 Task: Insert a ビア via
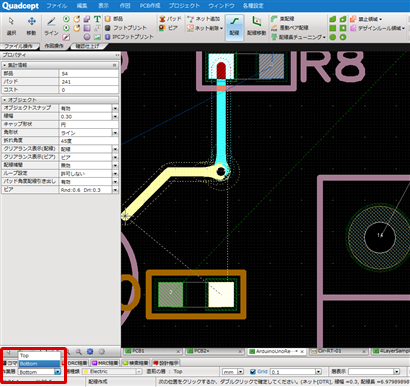point(169,28)
